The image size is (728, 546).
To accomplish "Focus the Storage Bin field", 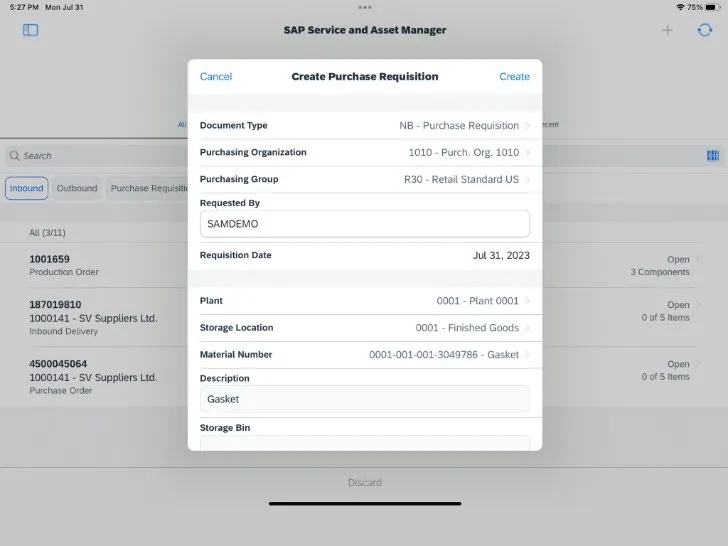I will click(x=365, y=443).
